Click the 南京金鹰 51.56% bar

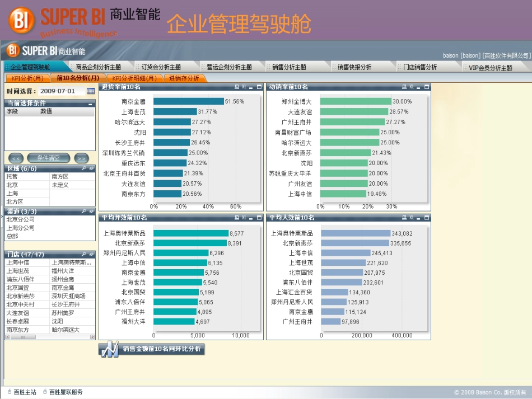tap(189, 101)
